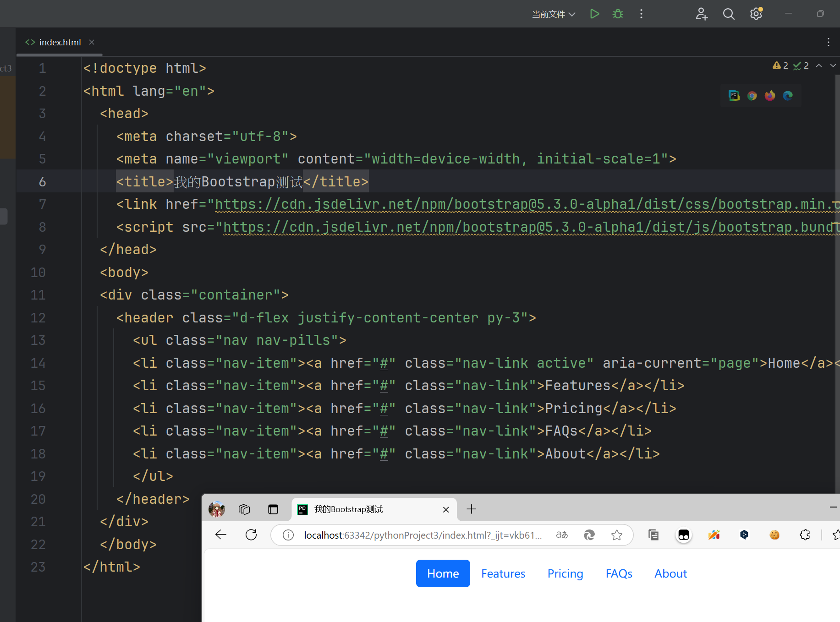This screenshot has width=840, height=622.
Task: Open IDE settings gear icon
Action: click(756, 14)
